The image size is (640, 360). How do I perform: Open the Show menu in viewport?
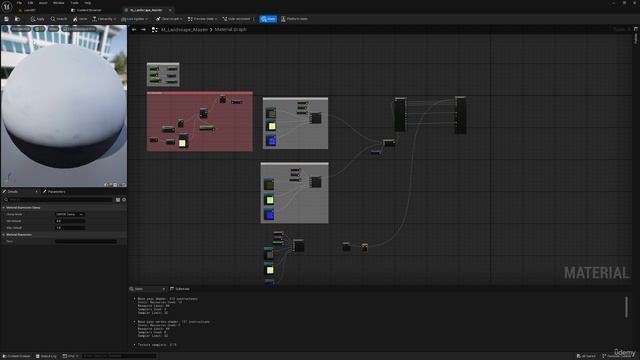[53, 29]
